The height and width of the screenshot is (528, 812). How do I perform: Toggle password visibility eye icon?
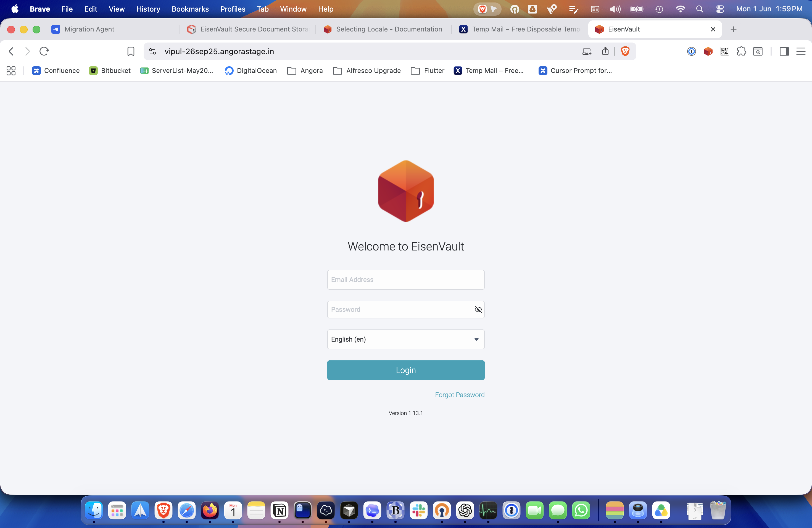(478, 309)
